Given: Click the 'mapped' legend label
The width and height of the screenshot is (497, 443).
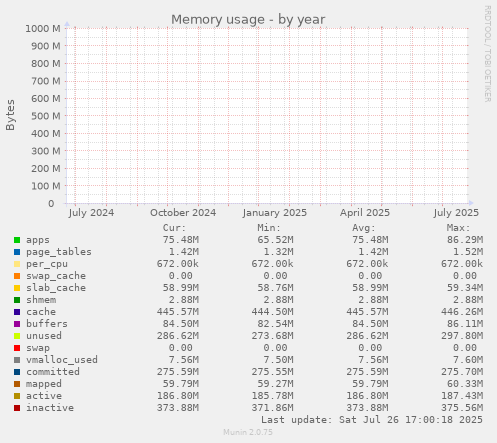Looking at the screenshot, I should [x=44, y=384].
